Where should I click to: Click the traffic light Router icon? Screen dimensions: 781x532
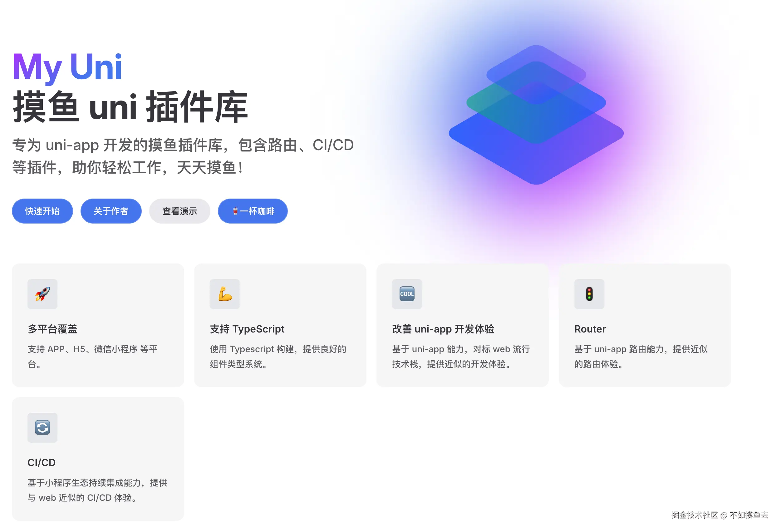click(589, 294)
